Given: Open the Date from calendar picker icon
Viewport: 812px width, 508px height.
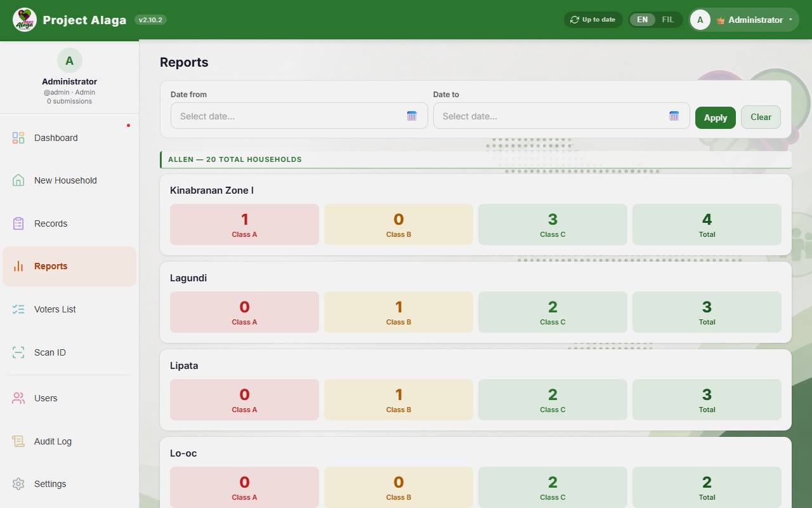Looking at the screenshot, I should (x=412, y=116).
